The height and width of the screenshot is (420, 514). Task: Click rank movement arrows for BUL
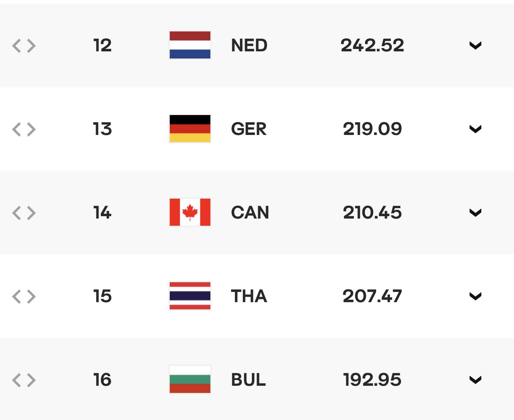tap(24, 380)
